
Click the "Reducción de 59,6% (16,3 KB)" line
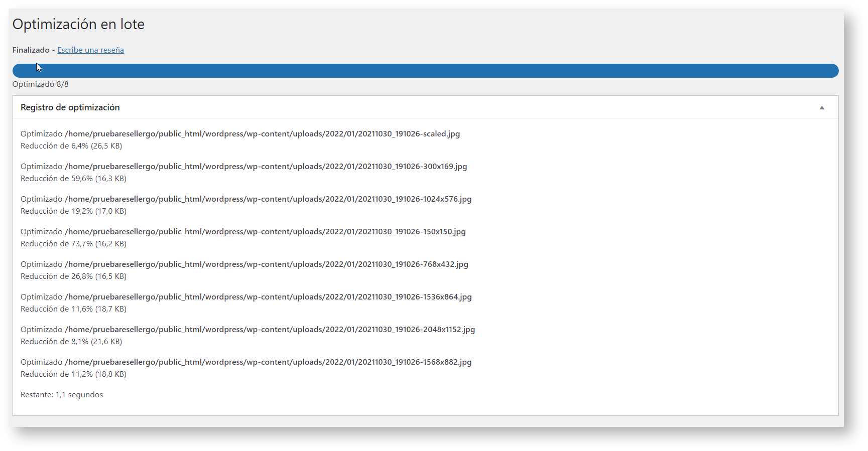pyautogui.click(x=73, y=179)
